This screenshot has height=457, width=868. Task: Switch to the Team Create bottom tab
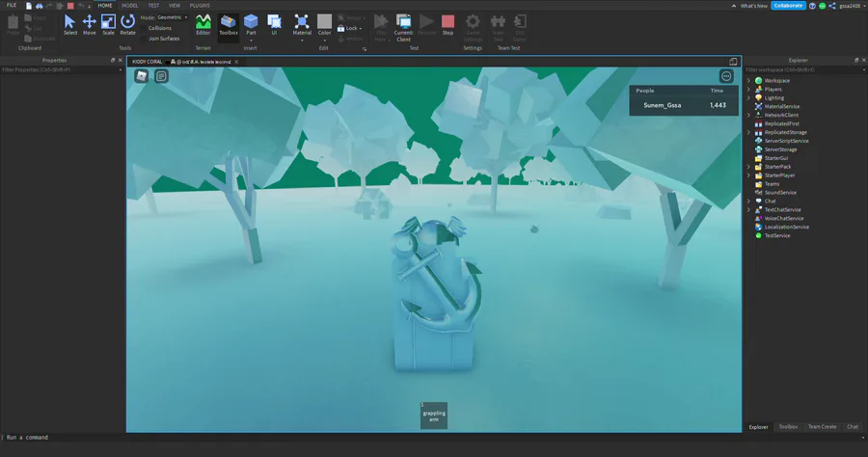(822, 426)
